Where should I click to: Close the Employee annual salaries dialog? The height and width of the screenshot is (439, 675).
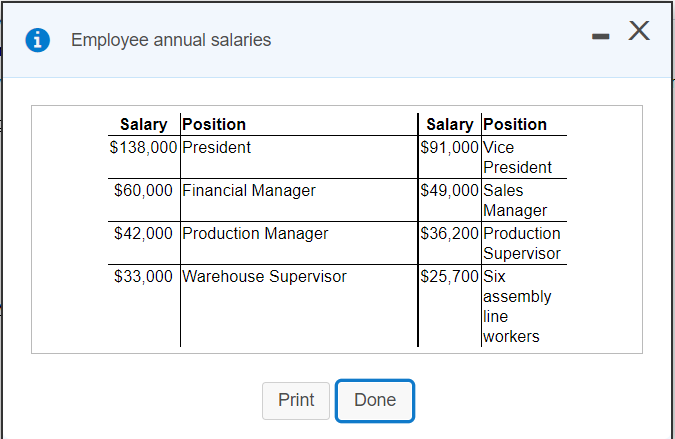pyautogui.click(x=639, y=33)
